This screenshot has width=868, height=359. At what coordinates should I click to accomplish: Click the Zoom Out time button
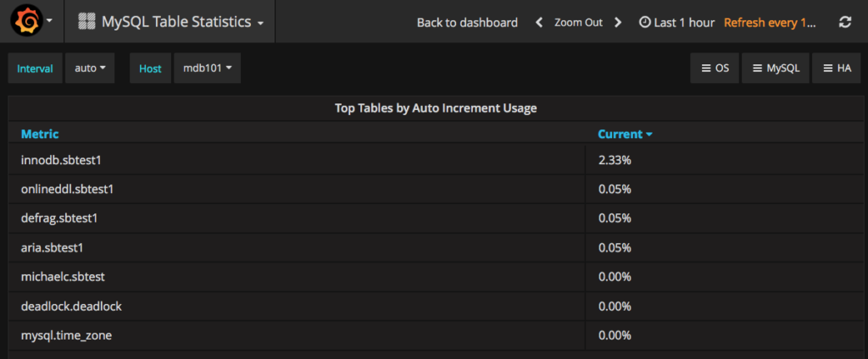pyautogui.click(x=578, y=23)
